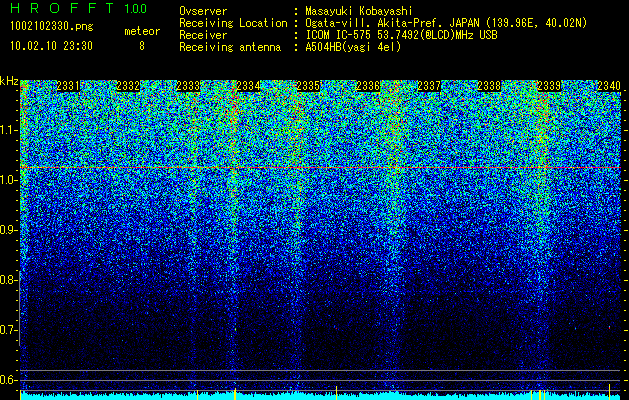
Task: Select the 2334 time marker label
Action: pos(248,86)
